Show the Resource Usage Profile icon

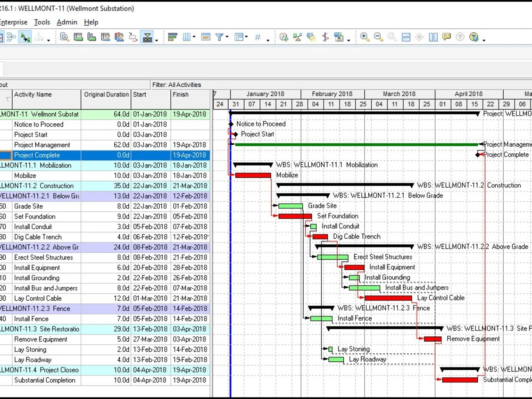(119, 37)
